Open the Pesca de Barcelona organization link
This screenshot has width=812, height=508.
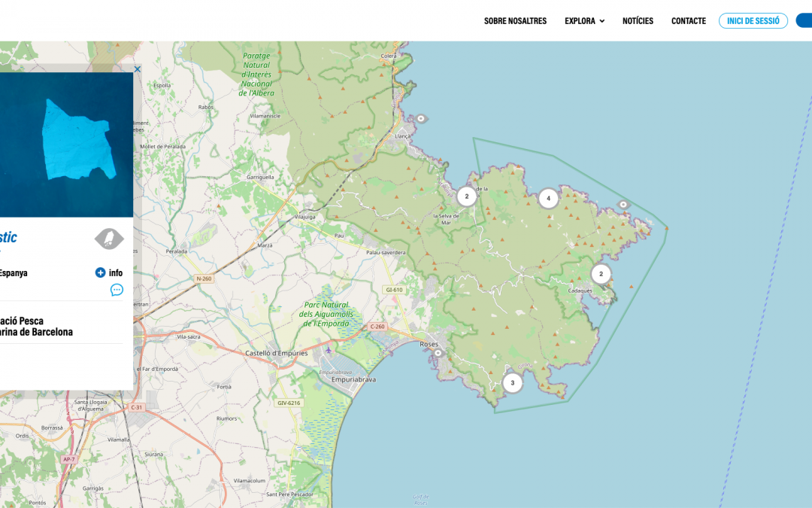point(36,326)
